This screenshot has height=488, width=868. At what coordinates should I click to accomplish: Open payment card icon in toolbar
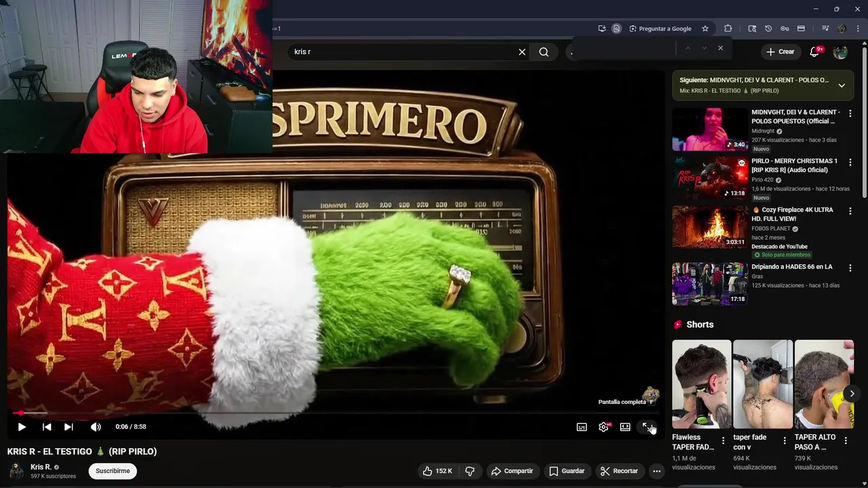click(x=801, y=28)
